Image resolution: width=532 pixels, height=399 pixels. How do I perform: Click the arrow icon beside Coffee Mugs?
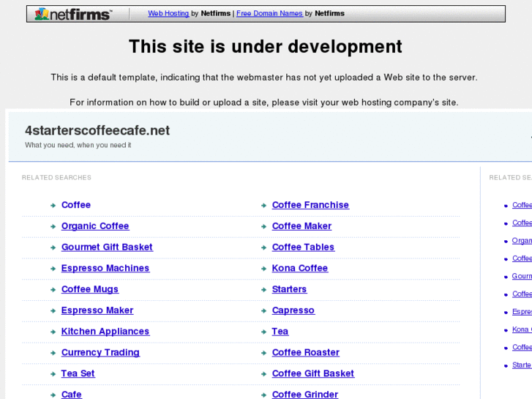(x=53, y=290)
